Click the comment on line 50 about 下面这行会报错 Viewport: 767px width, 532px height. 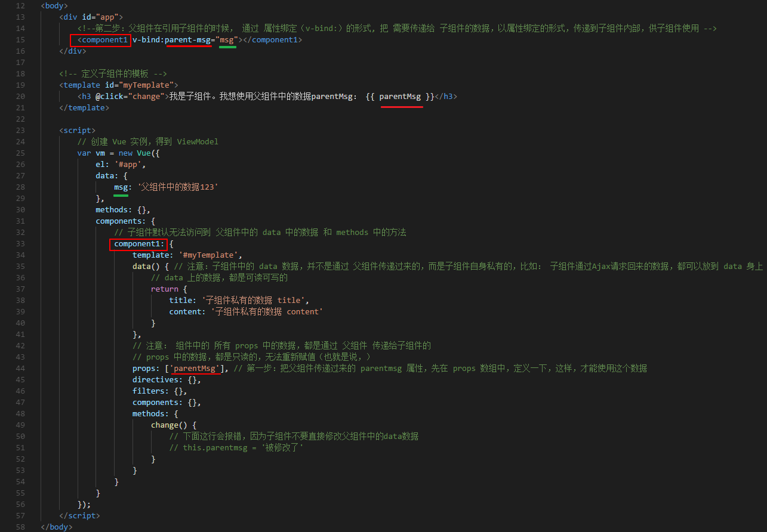pyautogui.click(x=294, y=437)
